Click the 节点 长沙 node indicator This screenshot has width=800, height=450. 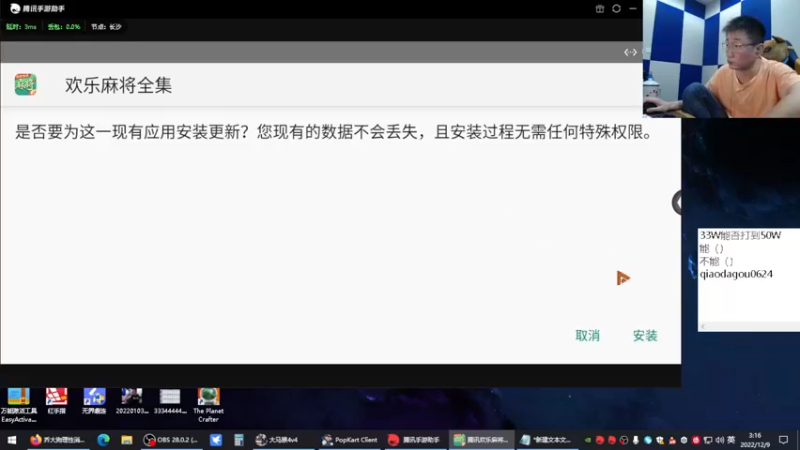pos(106,27)
